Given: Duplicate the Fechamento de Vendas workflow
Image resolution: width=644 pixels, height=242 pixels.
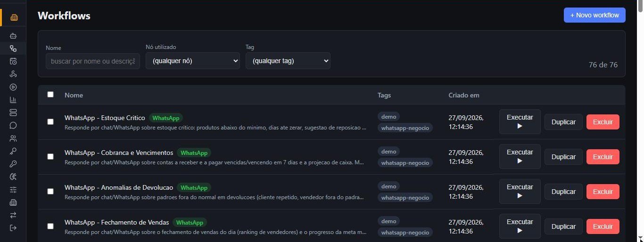Looking at the screenshot, I should 563,226.
